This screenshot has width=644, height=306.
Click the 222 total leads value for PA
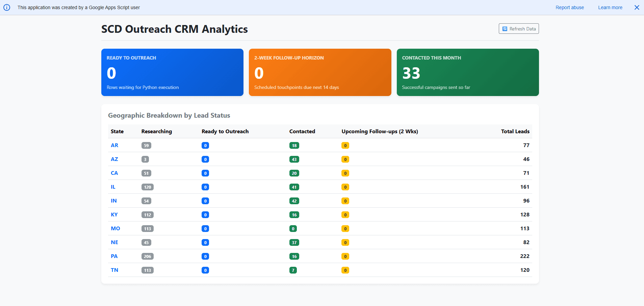525,256
